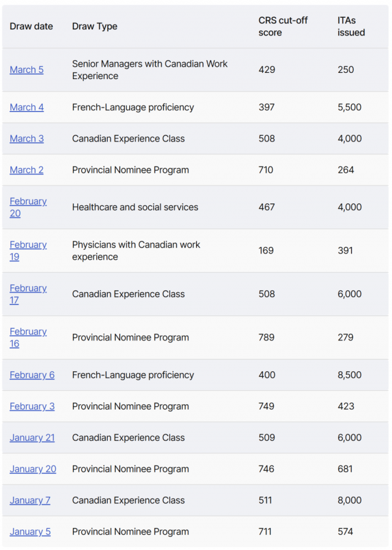Open the February 20 draw link
392x550 pixels.
[28, 202]
